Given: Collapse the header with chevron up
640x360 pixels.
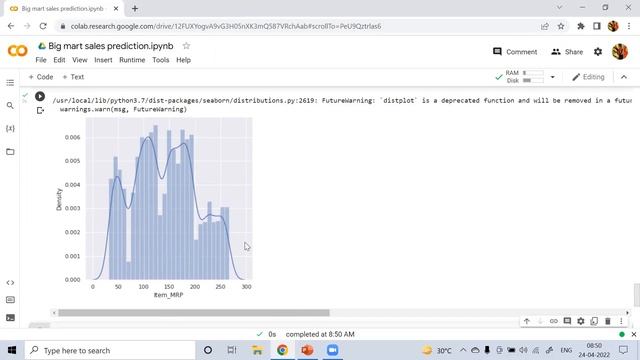Looking at the screenshot, I should pyautogui.click(x=624, y=77).
